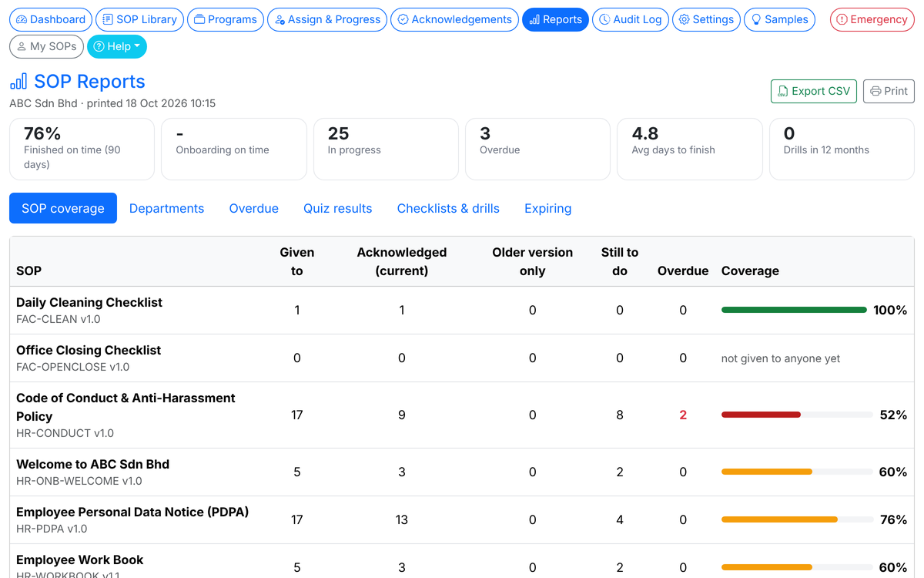This screenshot has width=924, height=578.
Task: Click the Audit Log clock icon
Action: [x=604, y=19]
